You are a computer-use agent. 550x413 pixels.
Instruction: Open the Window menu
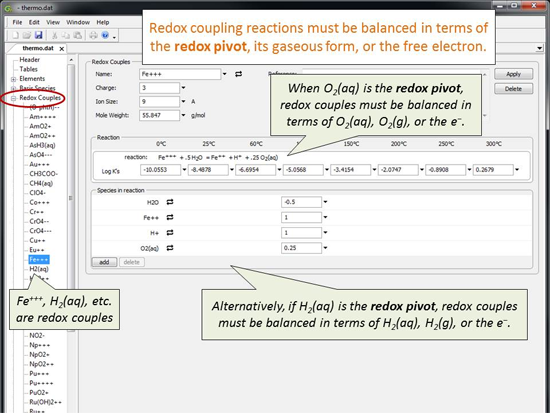[x=78, y=22]
